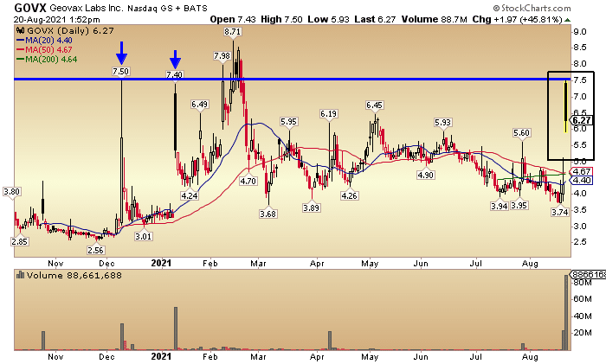
Task: Click the 3.0 tick on the price axis
Action: coord(580,226)
